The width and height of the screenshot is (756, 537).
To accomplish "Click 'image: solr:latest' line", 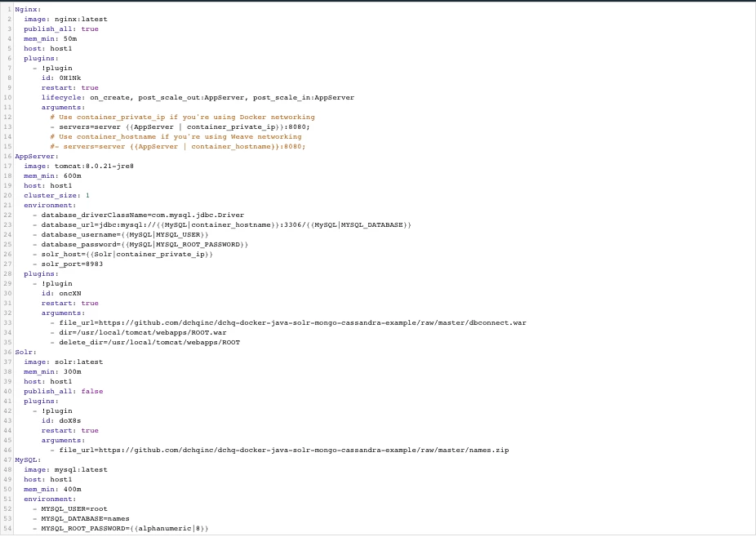I will (64, 362).
